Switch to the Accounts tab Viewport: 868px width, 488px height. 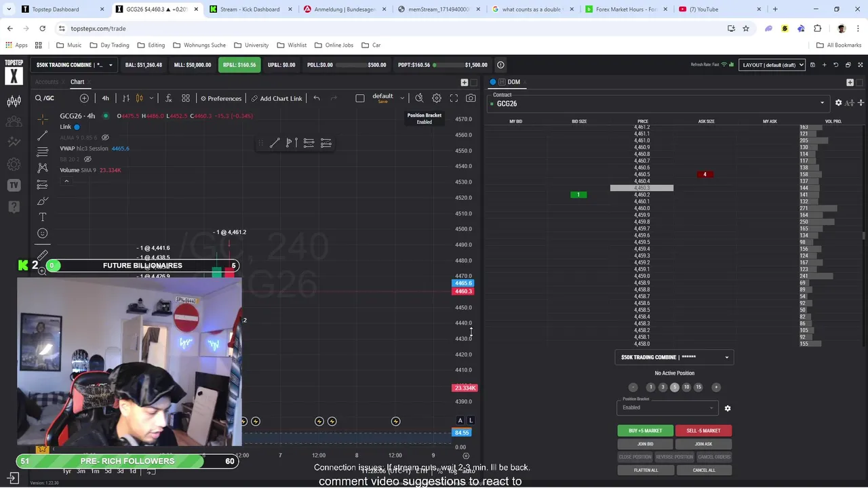(47, 82)
